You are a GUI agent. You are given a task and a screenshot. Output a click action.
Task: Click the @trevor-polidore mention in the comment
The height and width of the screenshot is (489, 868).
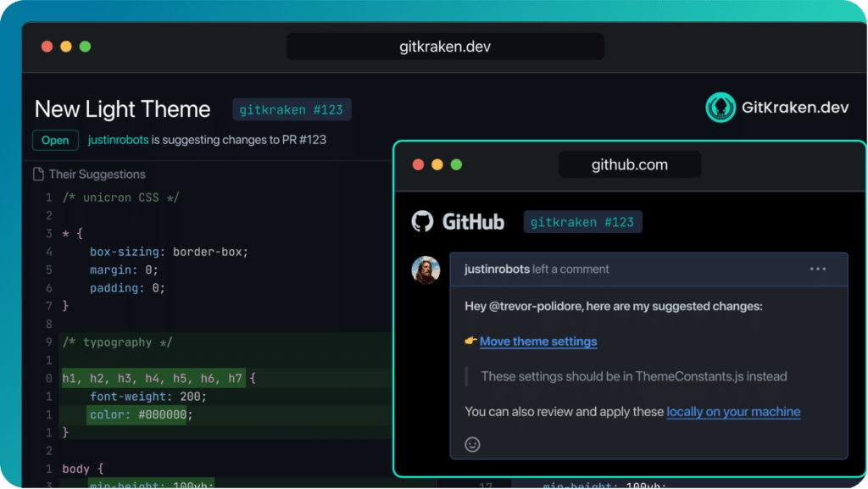(x=536, y=306)
